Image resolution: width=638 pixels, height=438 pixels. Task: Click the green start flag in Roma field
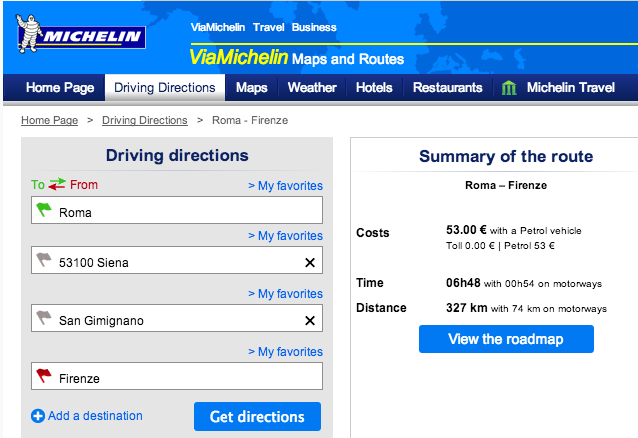[x=44, y=210]
